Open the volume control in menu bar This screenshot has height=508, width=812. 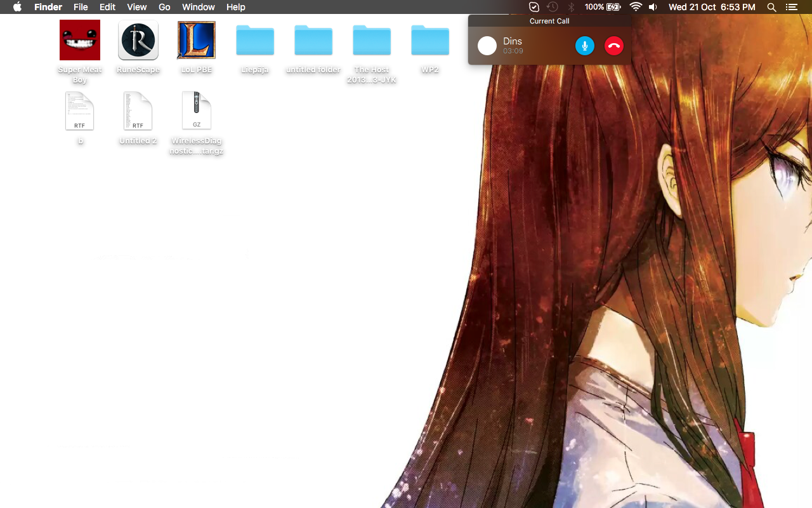tap(653, 7)
